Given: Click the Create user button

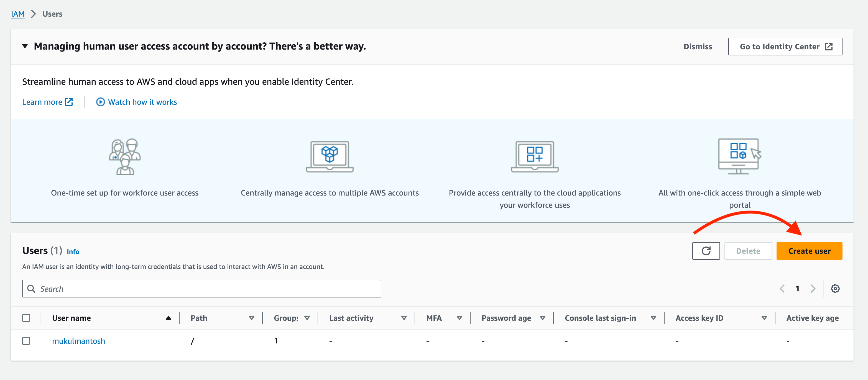Looking at the screenshot, I should [x=809, y=251].
